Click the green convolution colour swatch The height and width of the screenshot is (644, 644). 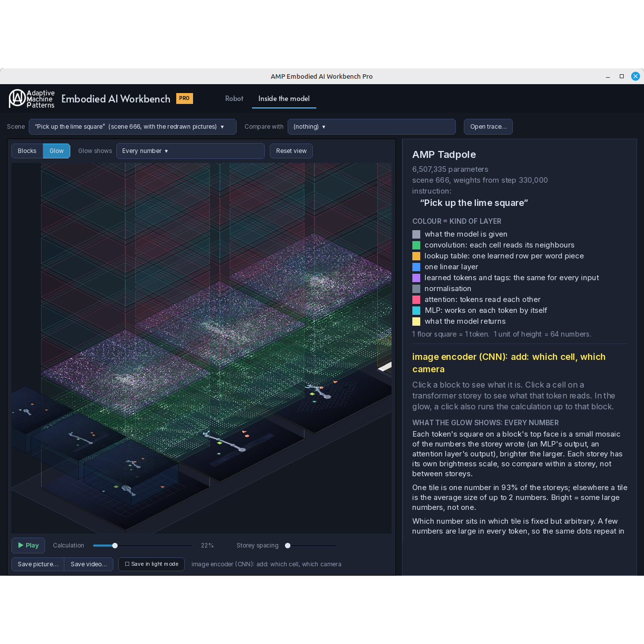[416, 245]
